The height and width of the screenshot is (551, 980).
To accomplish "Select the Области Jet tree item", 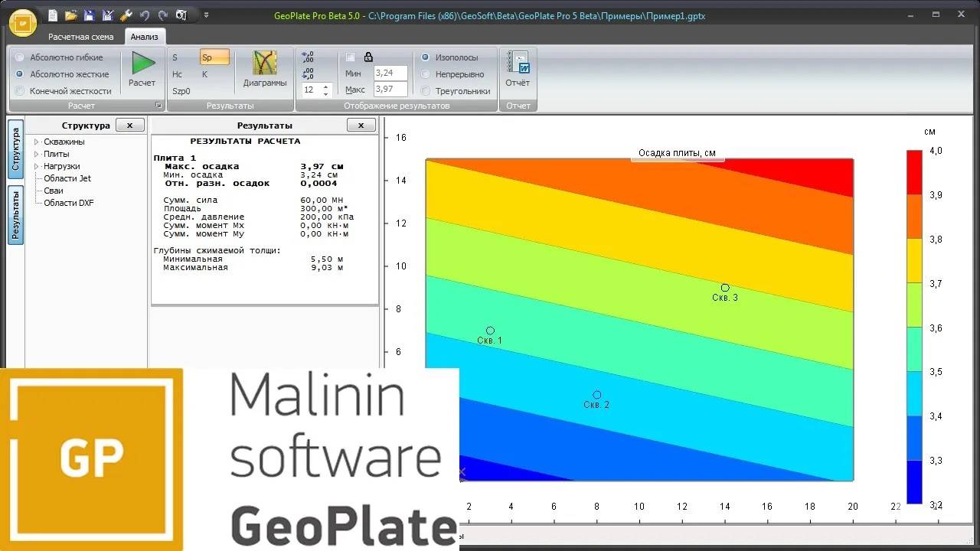I will click(x=67, y=178).
